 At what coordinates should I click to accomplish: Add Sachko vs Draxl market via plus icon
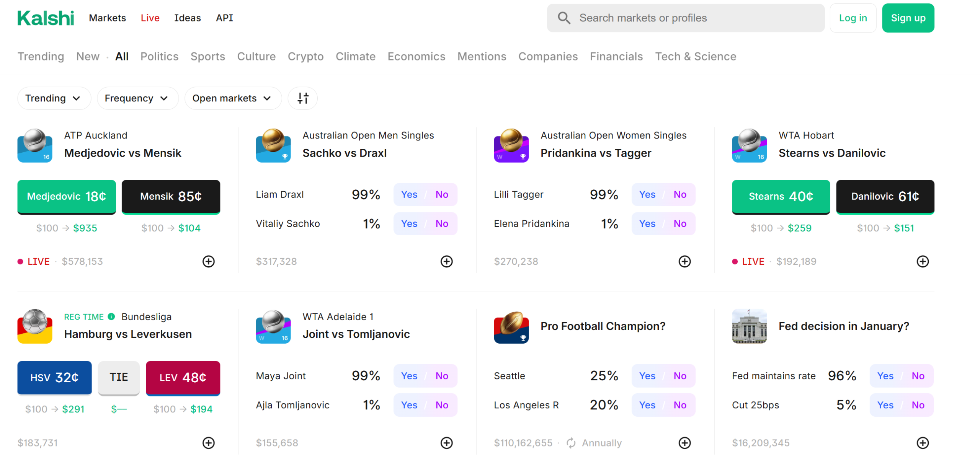[x=446, y=262]
